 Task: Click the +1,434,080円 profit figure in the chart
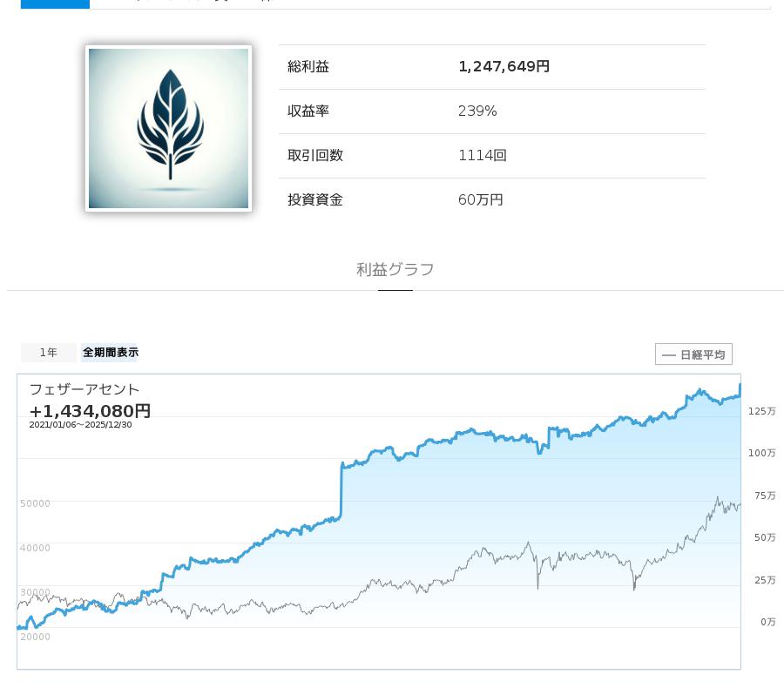[90, 410]
